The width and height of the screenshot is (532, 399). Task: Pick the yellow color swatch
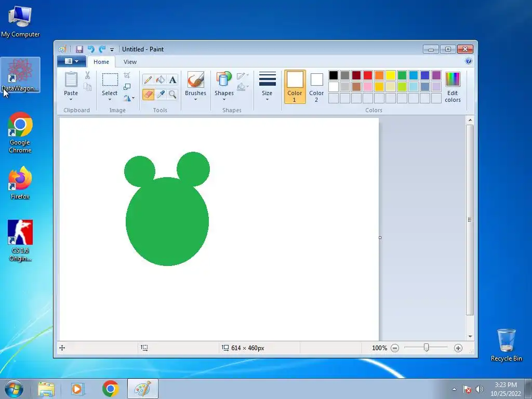(x=391, y=75)
